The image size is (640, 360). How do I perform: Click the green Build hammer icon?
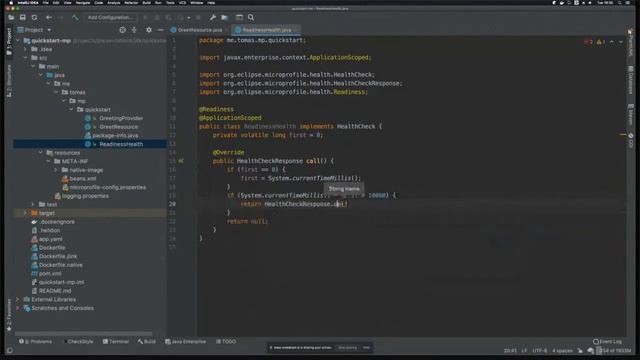(x=75, y=18)
